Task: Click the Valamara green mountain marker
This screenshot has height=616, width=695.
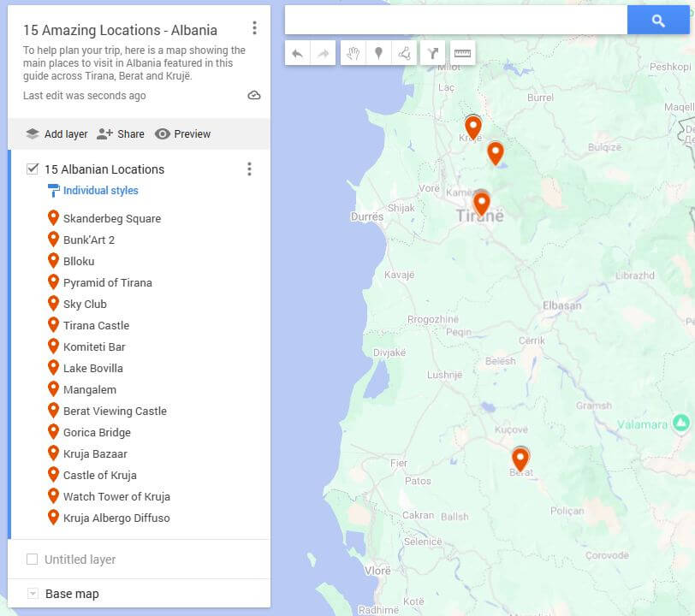Action: 681,423
